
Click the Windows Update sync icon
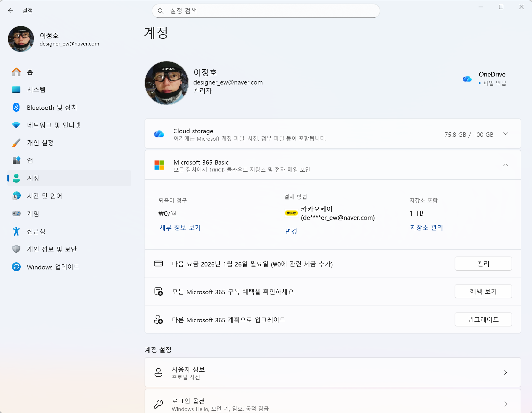click(16, 267)
